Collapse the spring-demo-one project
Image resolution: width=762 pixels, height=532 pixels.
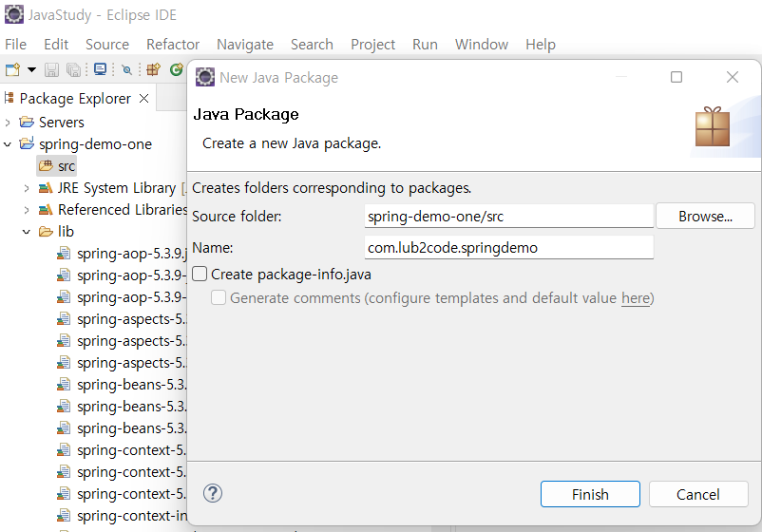8,144
